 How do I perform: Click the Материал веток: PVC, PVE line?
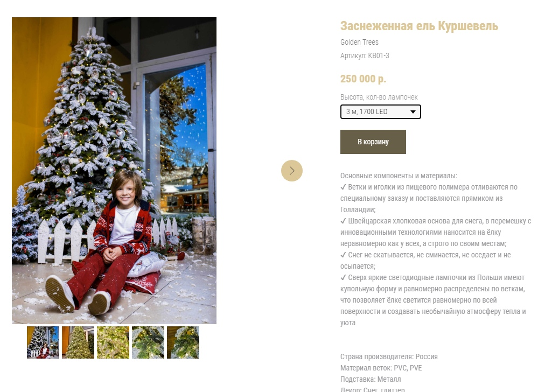[381, 368]
